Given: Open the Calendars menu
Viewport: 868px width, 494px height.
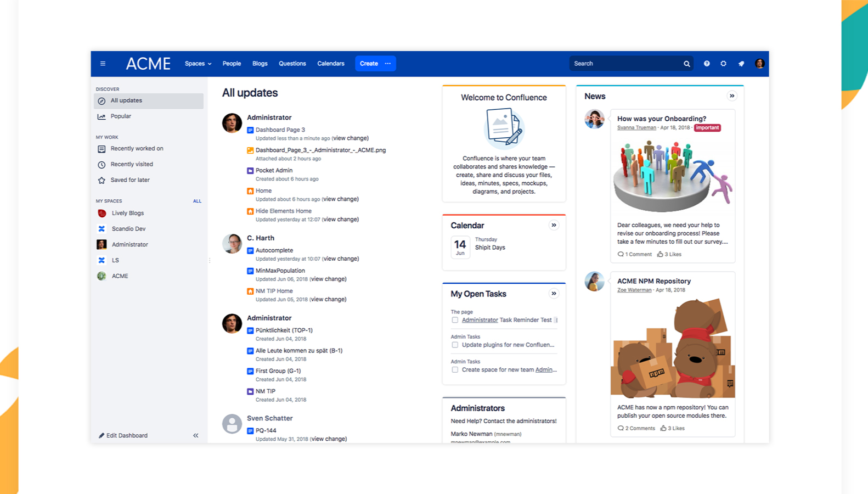Looking at the screenshot, I should click(x=331, y=64).
